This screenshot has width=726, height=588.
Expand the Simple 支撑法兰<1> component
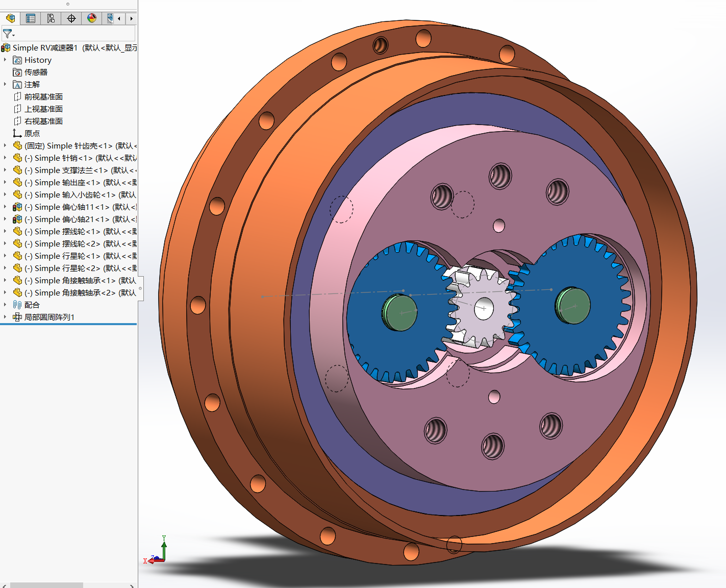click(5, 170)
